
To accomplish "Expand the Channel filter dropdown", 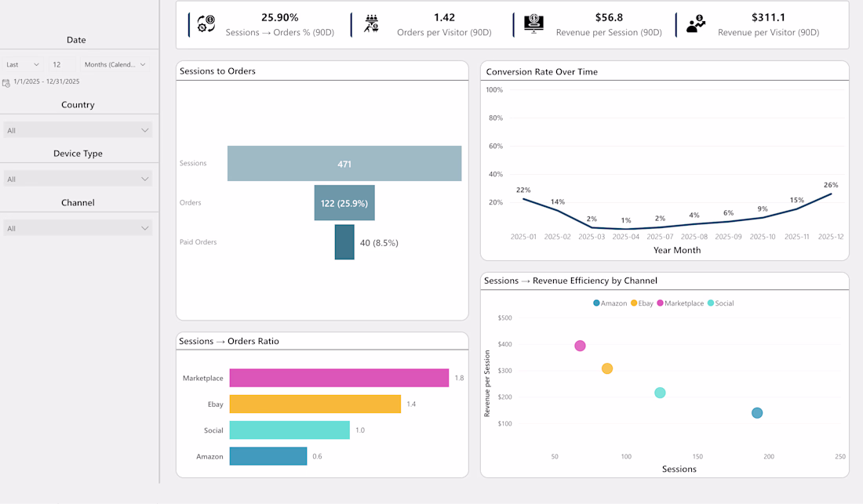I will pos(78,228).
